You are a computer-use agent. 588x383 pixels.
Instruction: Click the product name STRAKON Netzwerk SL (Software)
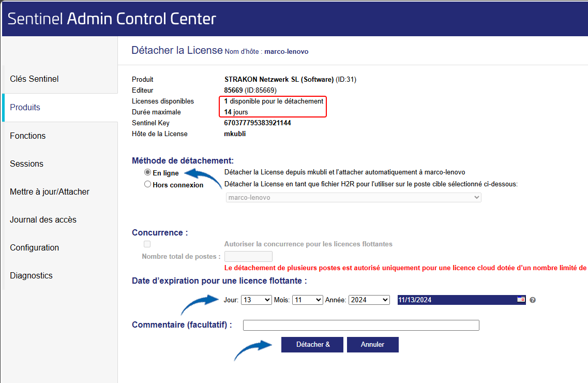[279, 79]
